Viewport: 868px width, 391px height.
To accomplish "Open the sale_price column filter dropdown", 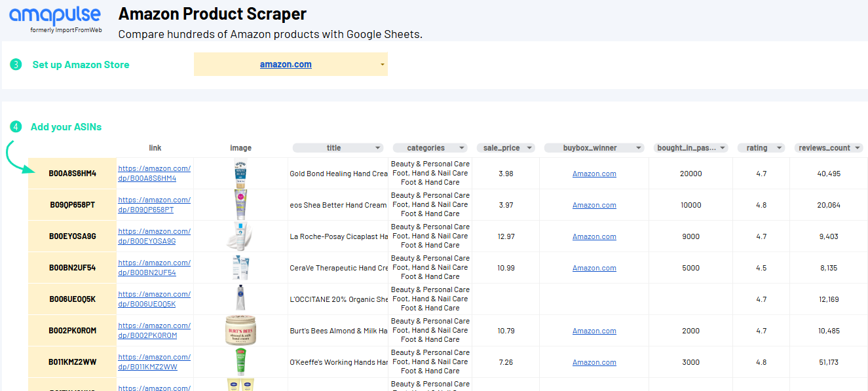I will (x=529, y=148).
